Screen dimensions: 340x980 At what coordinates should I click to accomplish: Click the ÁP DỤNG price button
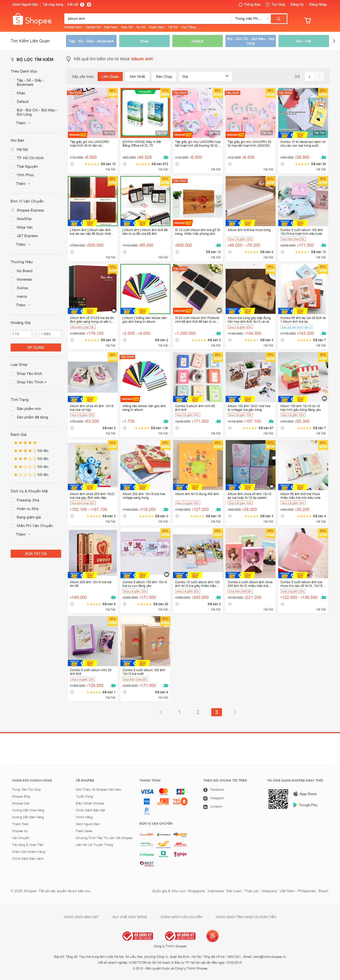(x=36, y=347)
